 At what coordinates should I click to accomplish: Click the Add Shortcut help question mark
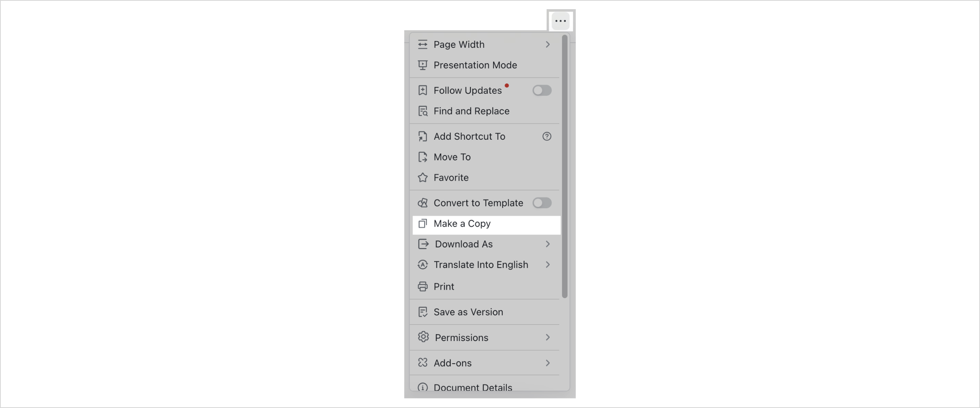(x=547, y=137)
